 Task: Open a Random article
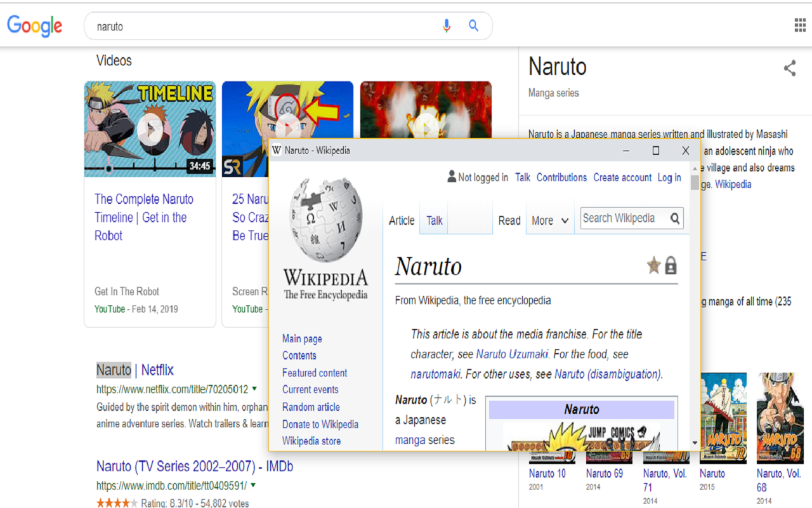click(311, 407)
